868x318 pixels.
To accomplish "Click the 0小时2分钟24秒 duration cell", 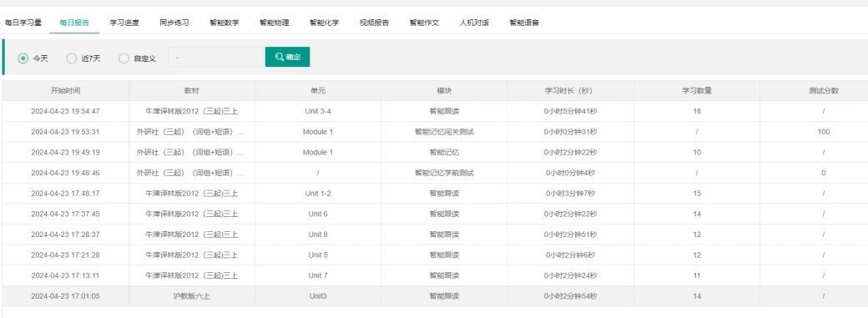I will point(570,275).
